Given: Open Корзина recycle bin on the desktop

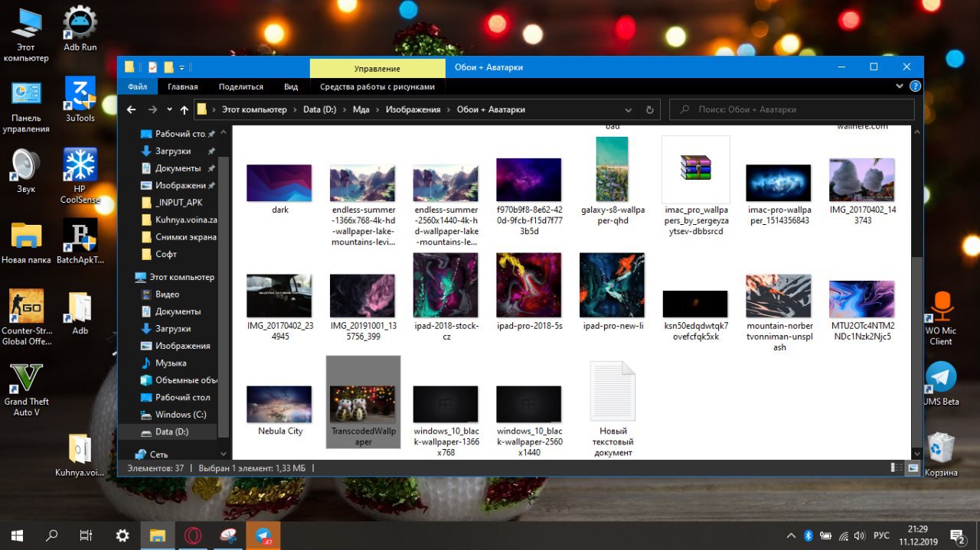Looking at the screenshot, I should (x=941, y=454).
